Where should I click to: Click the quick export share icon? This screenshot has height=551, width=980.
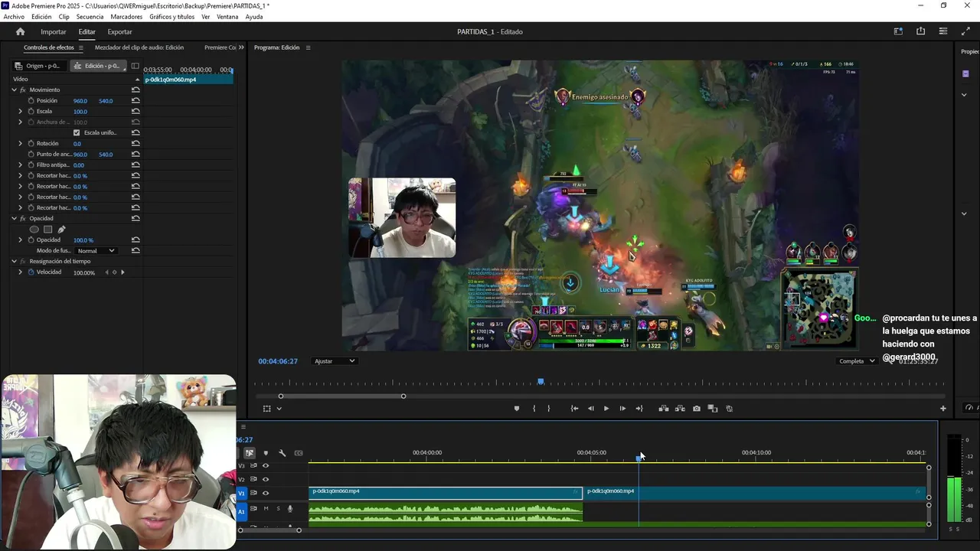[920, 31]
